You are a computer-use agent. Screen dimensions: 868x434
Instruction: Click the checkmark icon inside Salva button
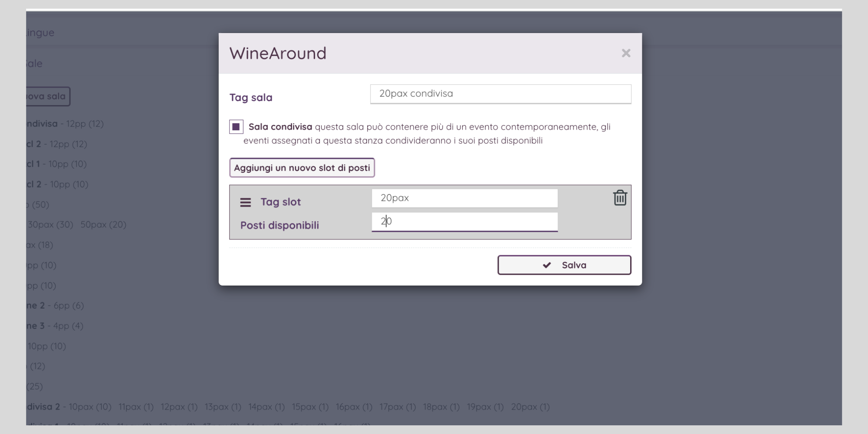coord(547,265)
